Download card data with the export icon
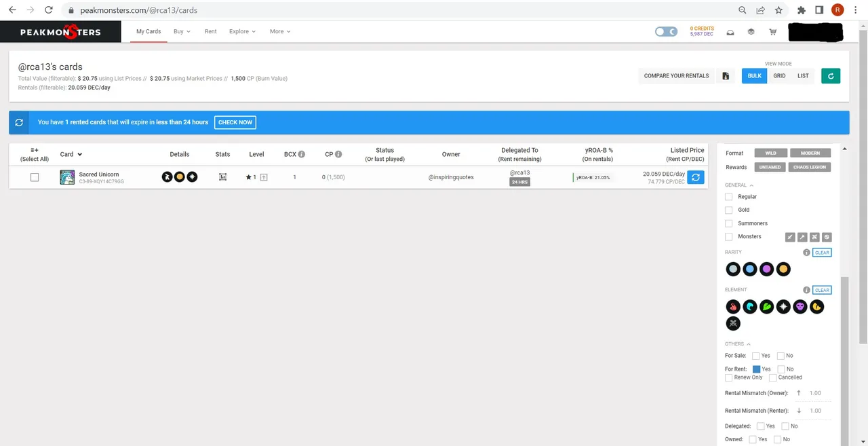 [x=726, y=76]
